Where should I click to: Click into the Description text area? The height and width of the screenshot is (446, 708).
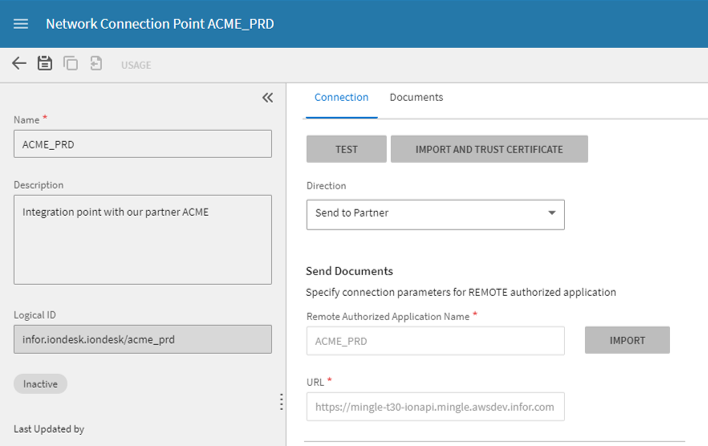point(142,239)
